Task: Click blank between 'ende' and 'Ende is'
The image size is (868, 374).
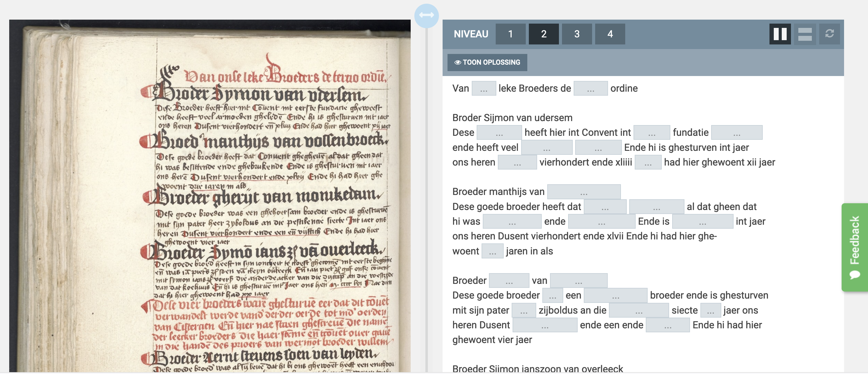Action: (602, 222)
